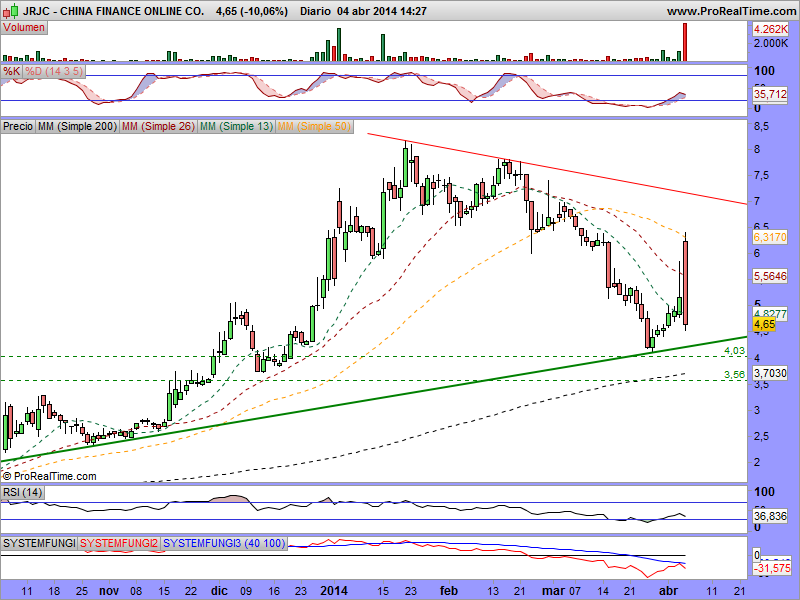Select the Precio price label

click(x=18, y=126)
